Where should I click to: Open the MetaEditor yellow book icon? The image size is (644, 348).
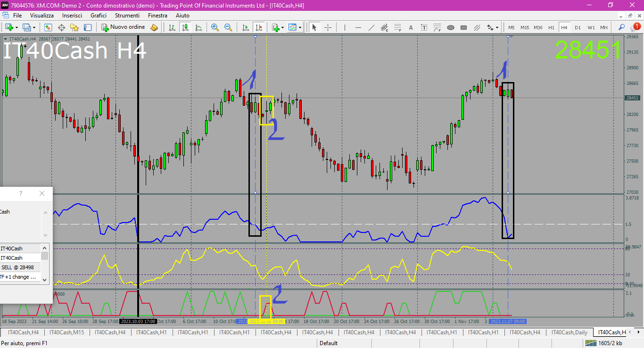coord(154,27)
